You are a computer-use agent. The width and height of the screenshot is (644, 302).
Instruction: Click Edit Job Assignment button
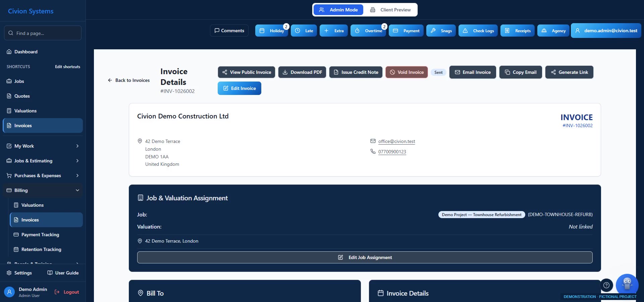(365, 257)
